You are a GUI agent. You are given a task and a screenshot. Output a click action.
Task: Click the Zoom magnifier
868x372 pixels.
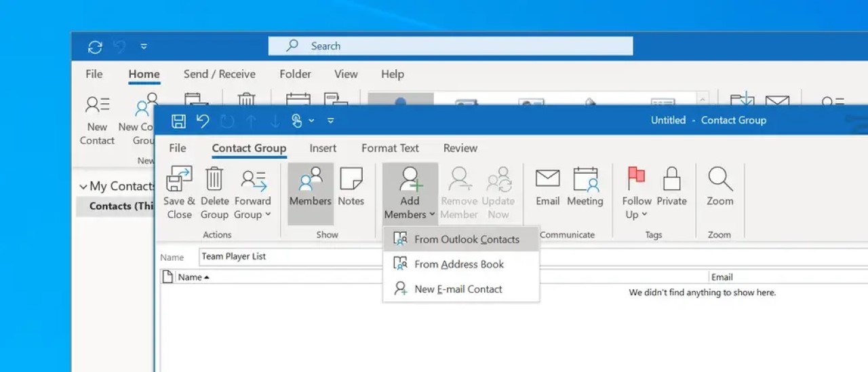(719, 187)
